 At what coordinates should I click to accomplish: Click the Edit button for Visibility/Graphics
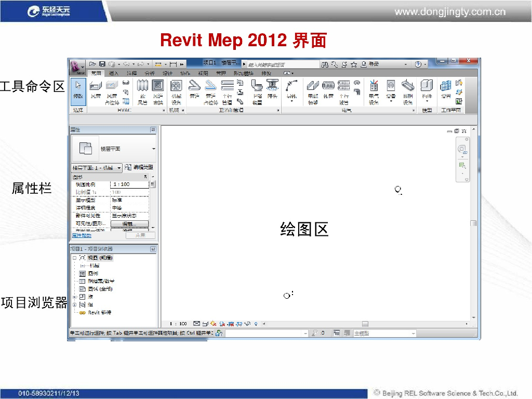tap(129, 223)
